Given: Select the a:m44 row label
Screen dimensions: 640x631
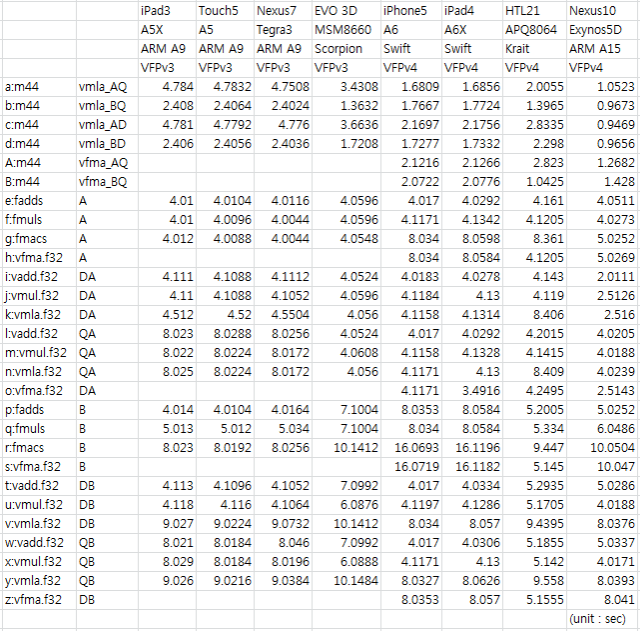Looking at the screenshot, I should pyautogui.click(x=39, y=87).
